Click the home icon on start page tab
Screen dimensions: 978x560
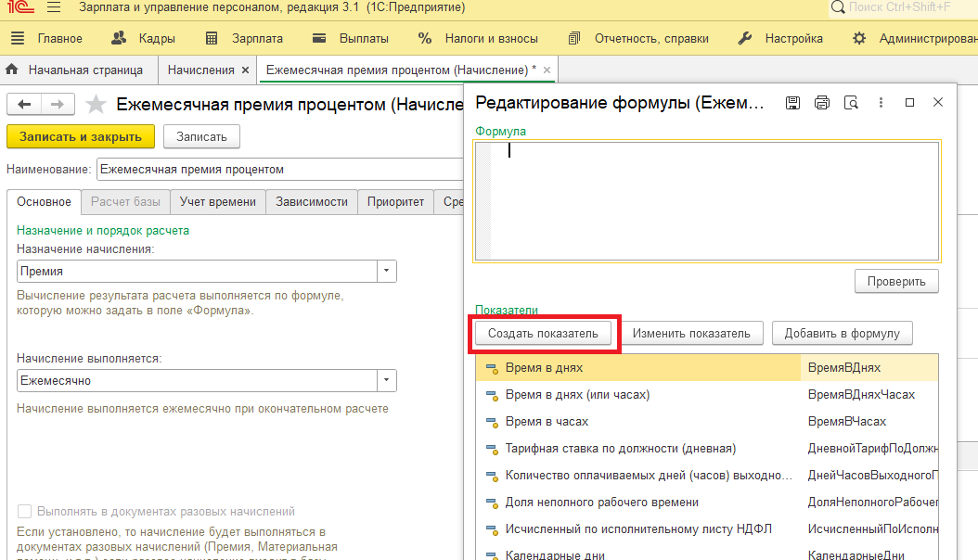coord(12,70)
